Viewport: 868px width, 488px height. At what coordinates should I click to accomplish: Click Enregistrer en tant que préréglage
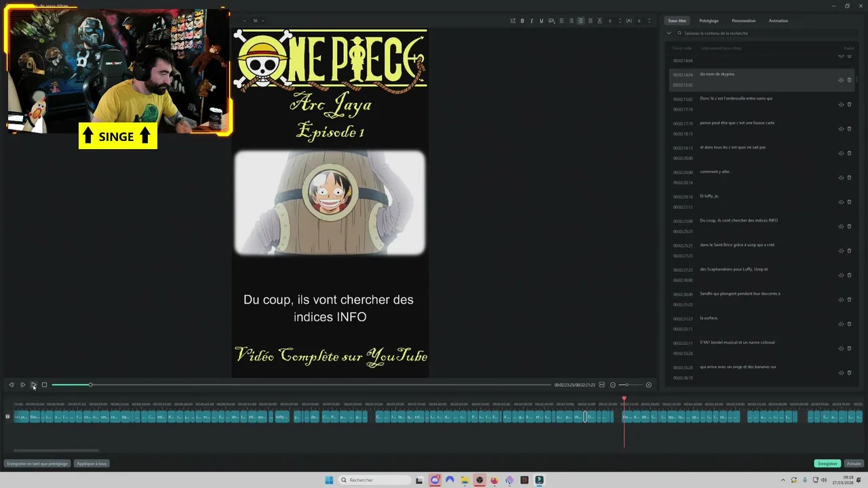point(37,464)
